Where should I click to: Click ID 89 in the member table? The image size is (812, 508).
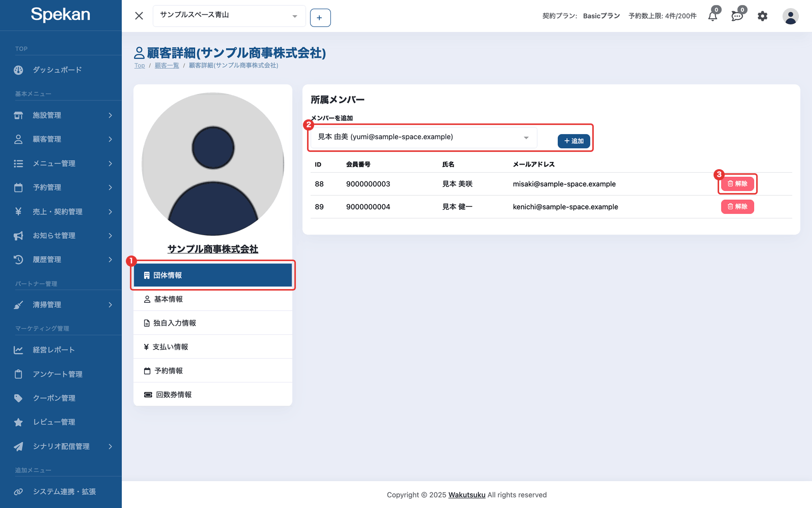[319, 207]
